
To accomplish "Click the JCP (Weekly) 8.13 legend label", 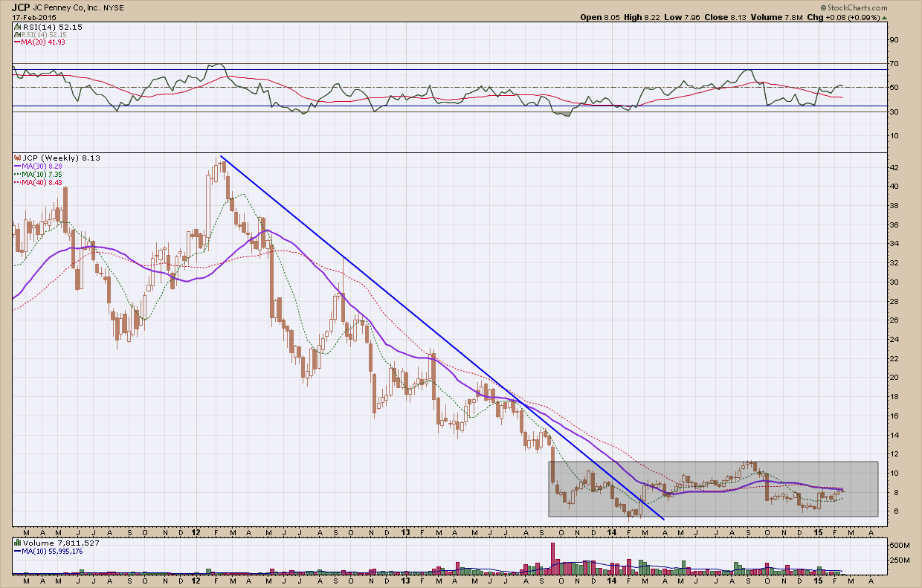I will [x=59, y=158].
